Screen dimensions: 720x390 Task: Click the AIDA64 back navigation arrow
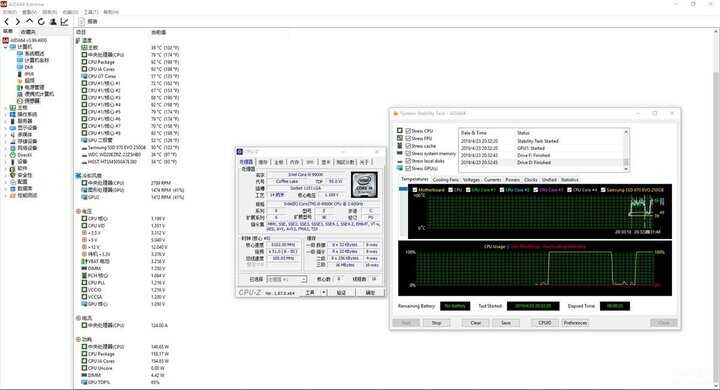click(x=6, y=22)
